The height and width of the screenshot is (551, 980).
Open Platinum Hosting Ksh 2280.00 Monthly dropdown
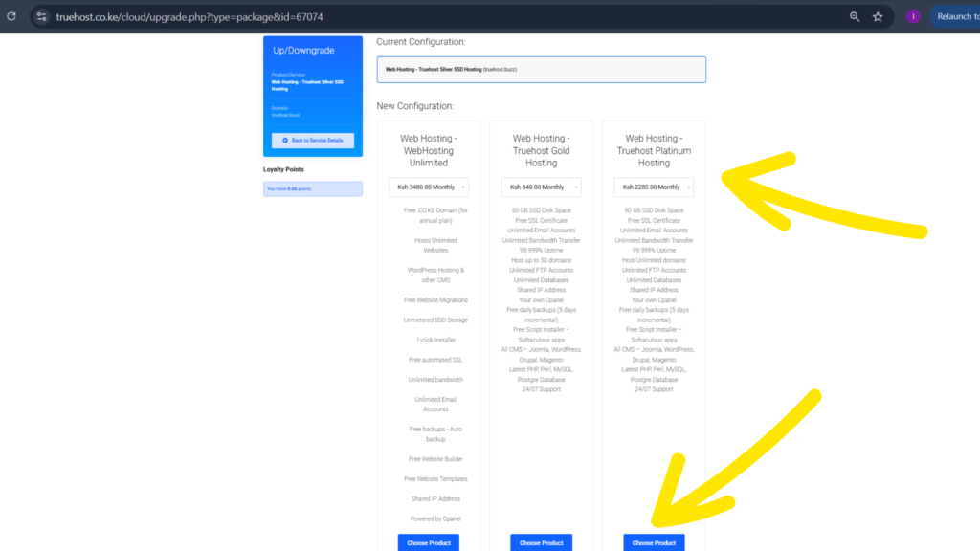(x=654, y=187)
